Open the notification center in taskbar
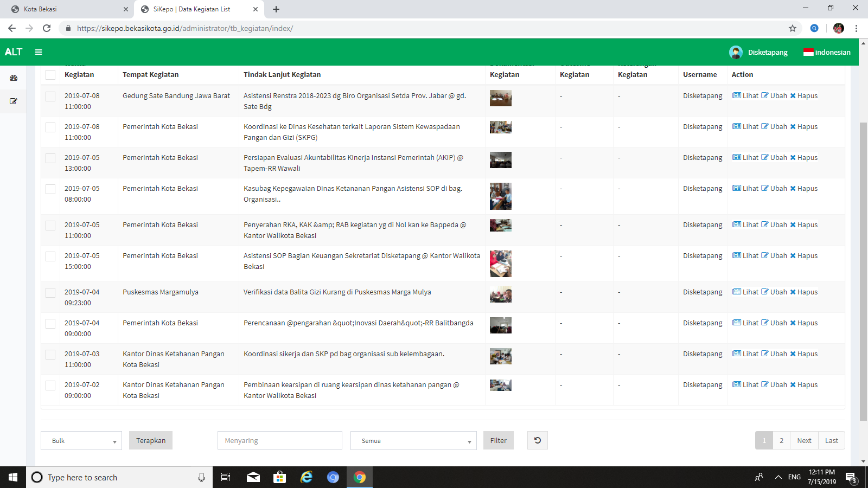The width and height of the screenshot is (868, 488). [851, 477]
